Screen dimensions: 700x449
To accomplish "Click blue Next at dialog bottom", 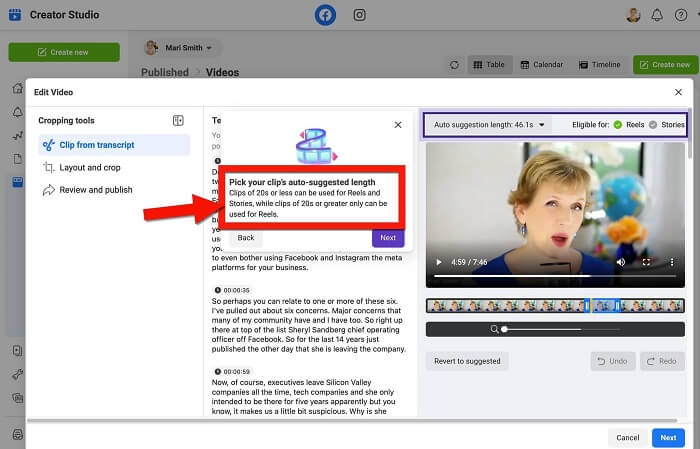I will click(x=668, y=438).
